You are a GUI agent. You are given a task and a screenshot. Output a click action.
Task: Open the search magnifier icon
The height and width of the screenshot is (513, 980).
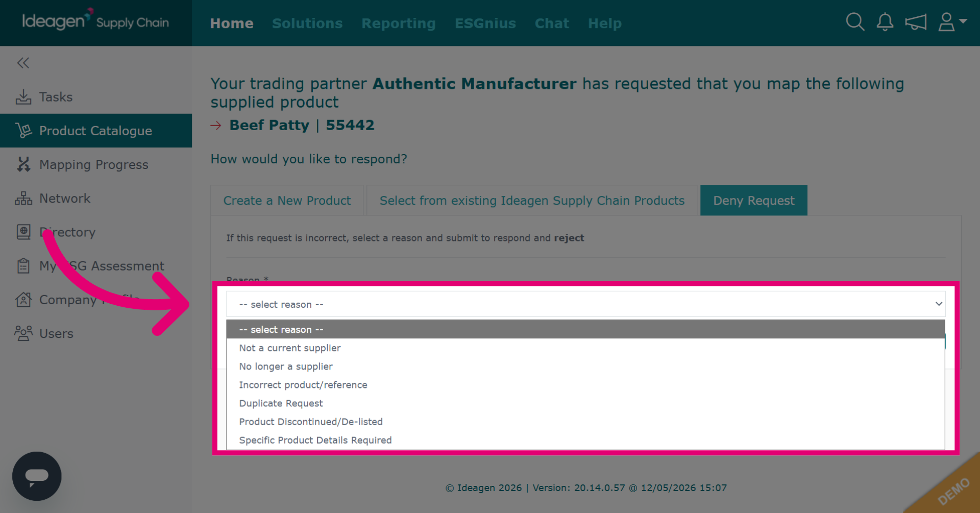(x=855, y=22)
